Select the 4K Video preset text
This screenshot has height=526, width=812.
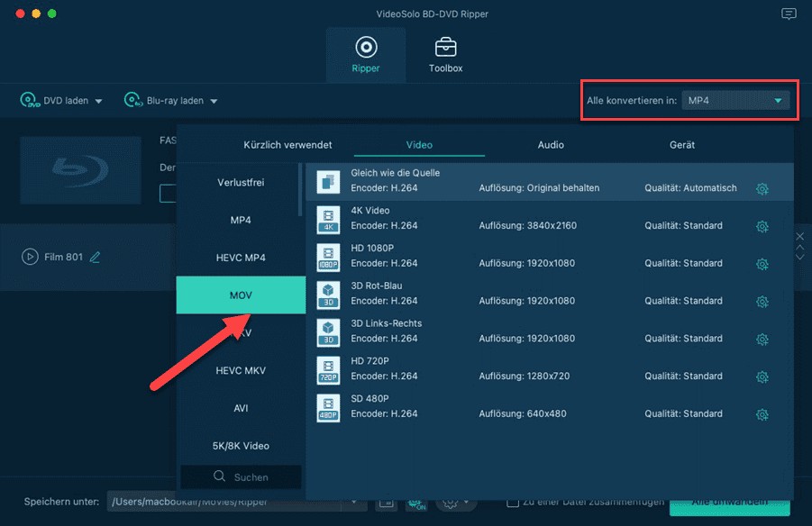pos(370,211)
